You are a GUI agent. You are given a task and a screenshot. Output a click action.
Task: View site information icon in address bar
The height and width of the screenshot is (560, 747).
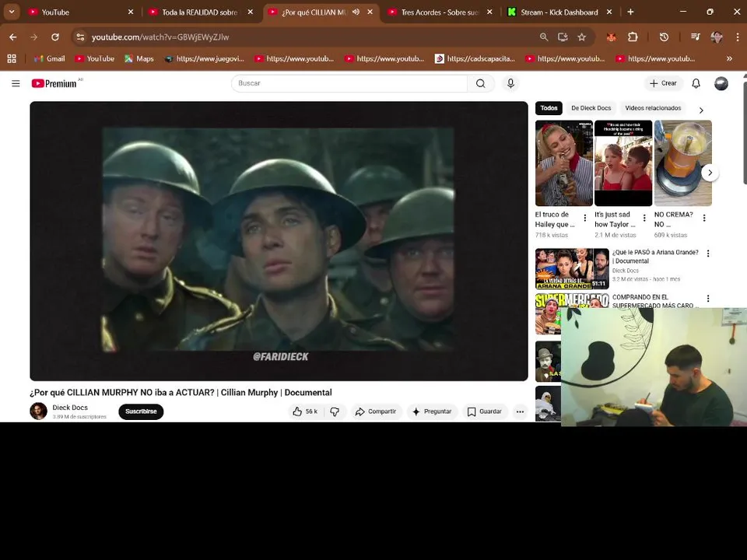pyautogui.click(x=80, y=37)
